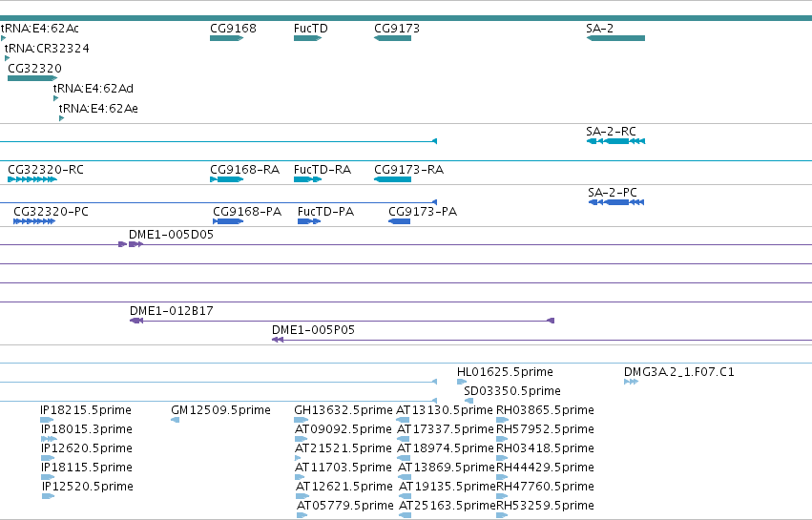Select the CG9168-PA coding feature

(x=228, y=221)
